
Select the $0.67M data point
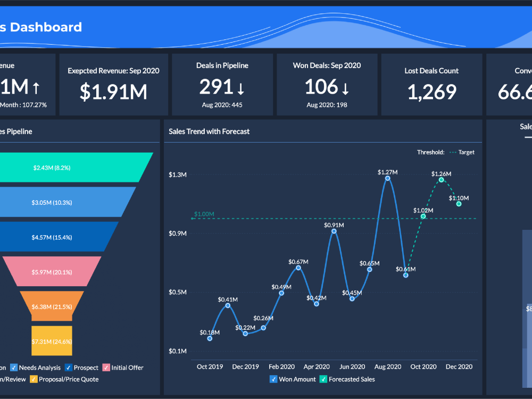[x=298, y=268]
